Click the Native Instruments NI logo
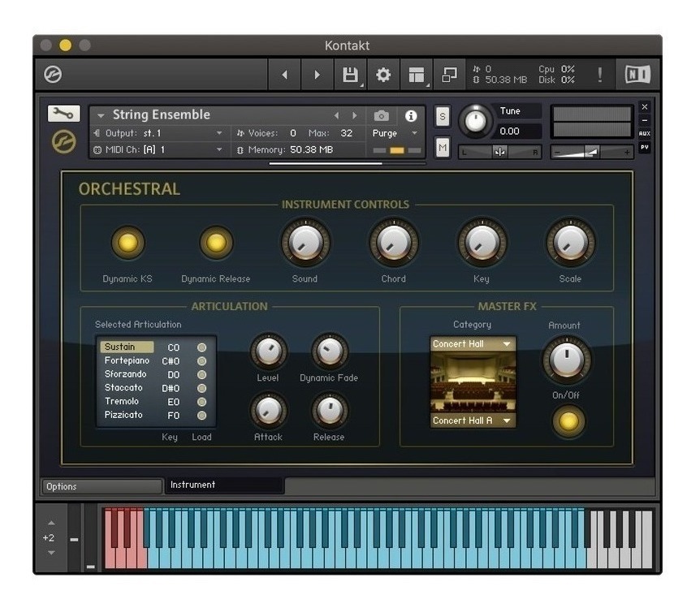Screen dimensions: 700x608 637,74
